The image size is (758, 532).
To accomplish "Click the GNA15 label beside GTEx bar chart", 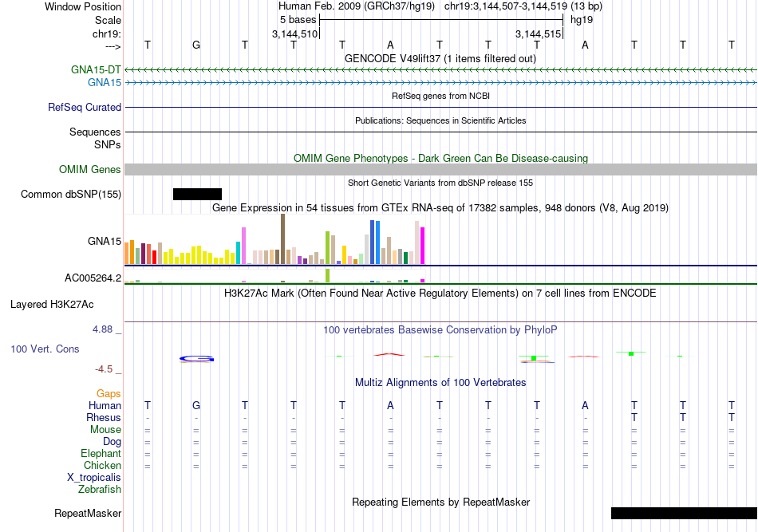I will point(105,241).
